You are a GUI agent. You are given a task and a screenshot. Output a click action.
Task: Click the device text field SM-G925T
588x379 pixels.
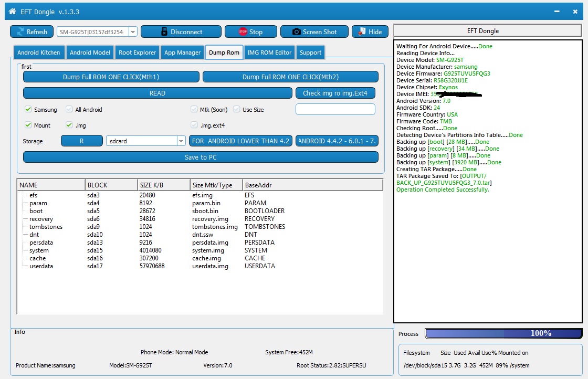click(x=92, y=32)
